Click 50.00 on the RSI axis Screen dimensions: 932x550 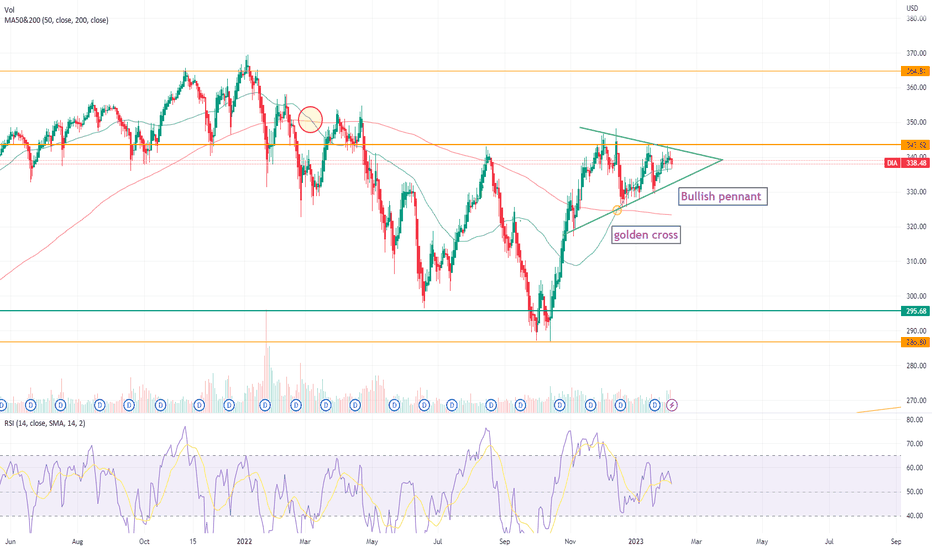click(914, 492)
